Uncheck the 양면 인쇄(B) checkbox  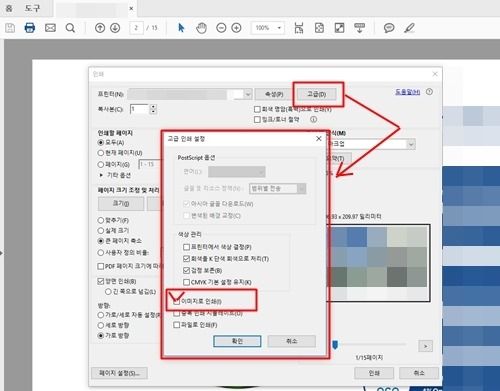[x=101, y=281]
